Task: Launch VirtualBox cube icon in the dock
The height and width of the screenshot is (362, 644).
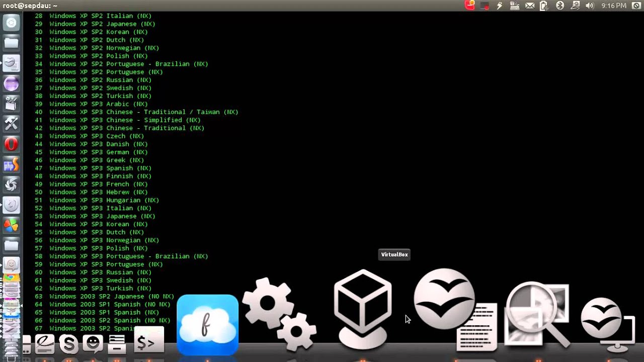Action: (x=363, y=309)
